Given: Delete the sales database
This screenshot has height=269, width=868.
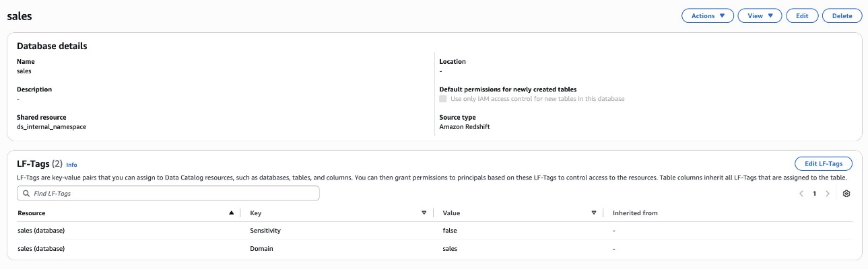Looking at the screenshot, I should coord(842,15).
